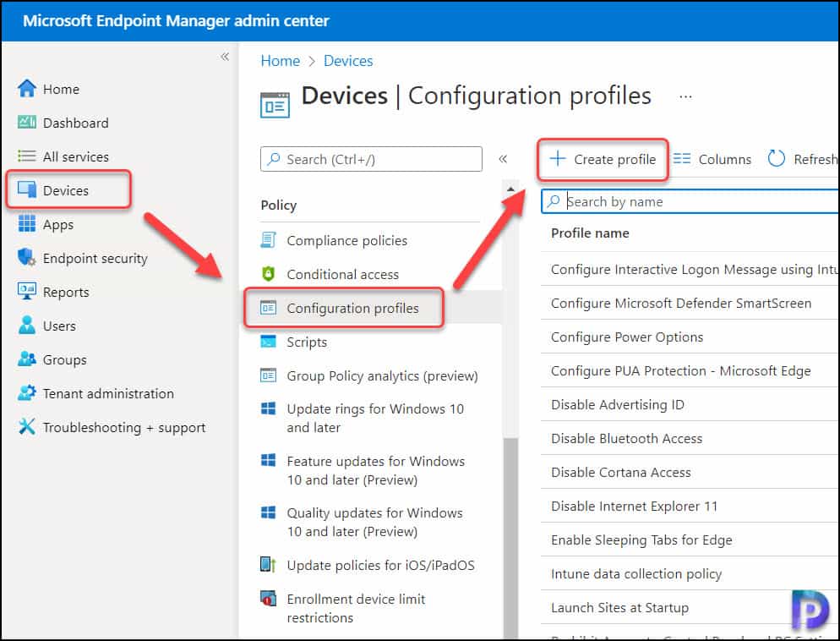
Task: Click the Scripts console icon
Action: coord(269,342)
